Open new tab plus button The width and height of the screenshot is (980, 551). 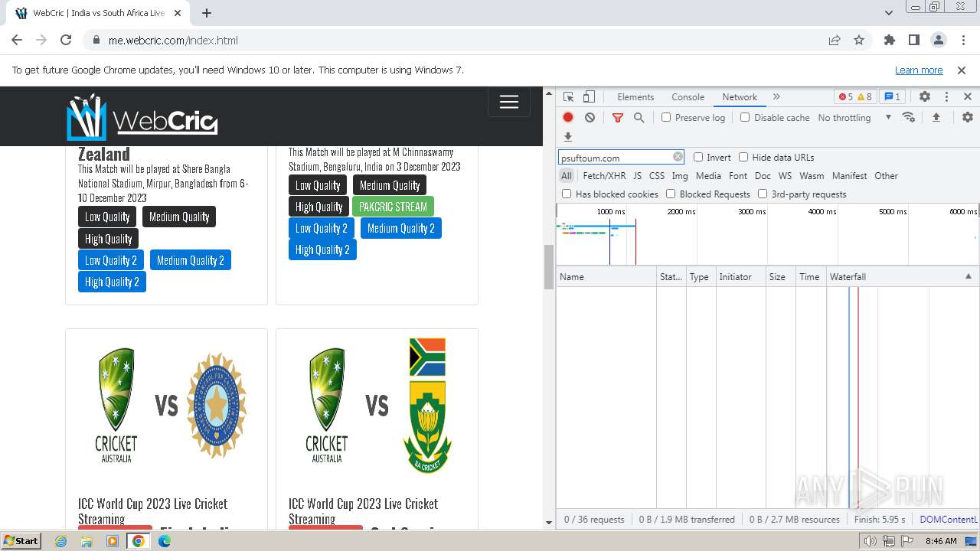[x=207, y=13]
